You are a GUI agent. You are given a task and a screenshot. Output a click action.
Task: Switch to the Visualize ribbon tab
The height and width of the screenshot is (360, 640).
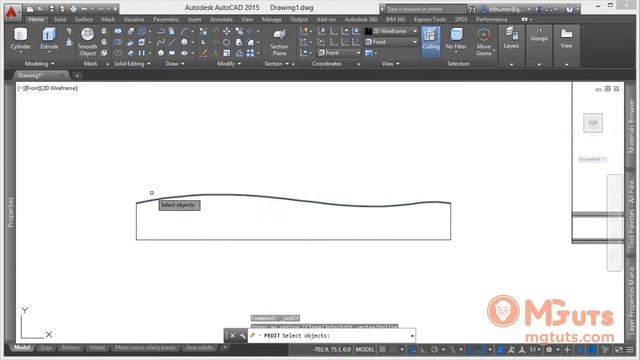pyautogui.click(x=134, y=19)
